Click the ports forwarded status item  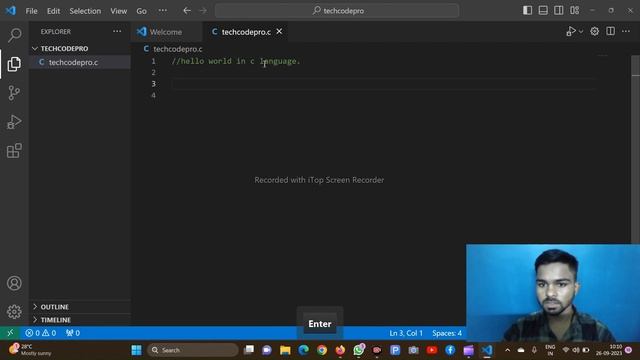(73, 333)
